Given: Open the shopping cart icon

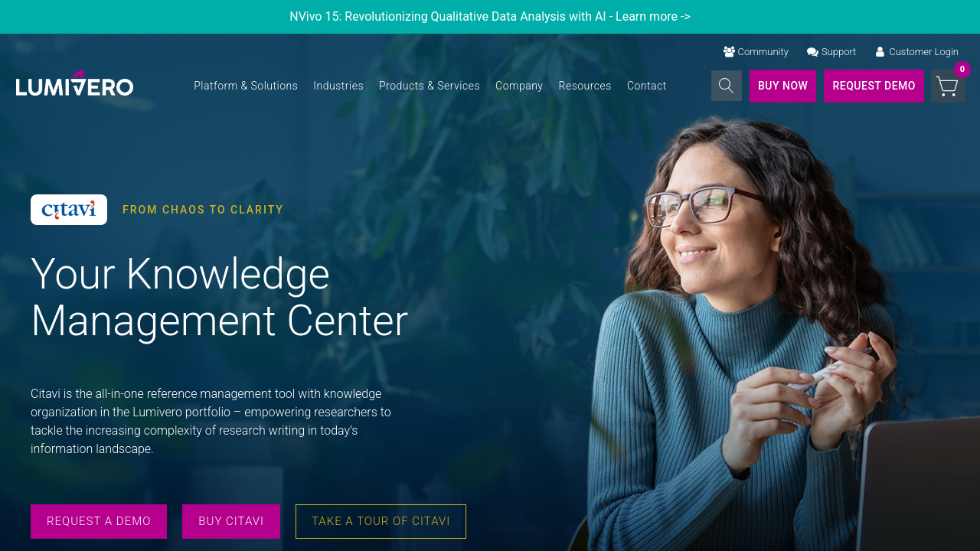Looking at the screenshot, I should [x=947, y=86].
